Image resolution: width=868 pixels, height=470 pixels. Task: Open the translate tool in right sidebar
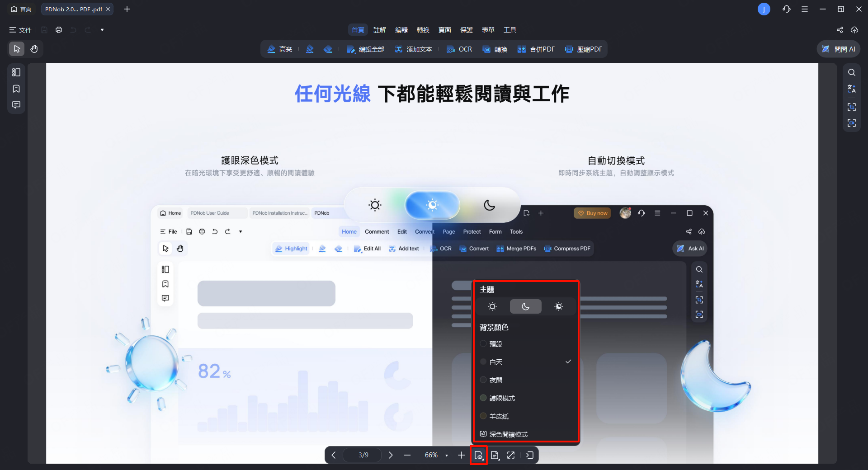[x=852, y=89]
